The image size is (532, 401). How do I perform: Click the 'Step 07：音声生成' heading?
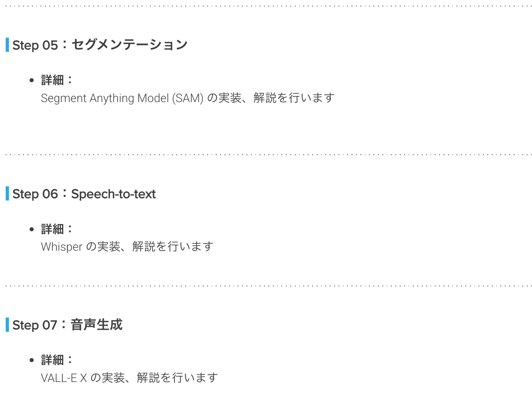coord(67,325)
